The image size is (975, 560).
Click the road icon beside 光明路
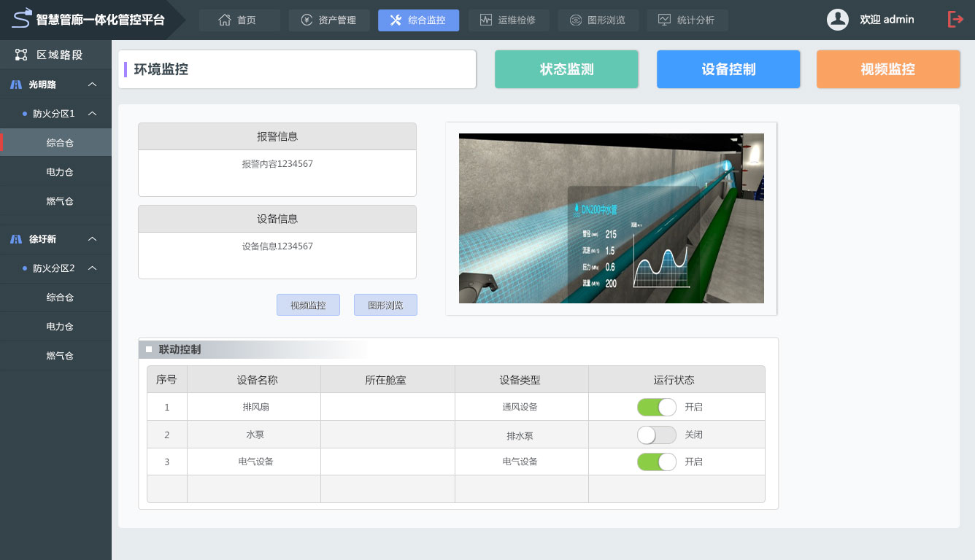click(x=16, y=85)
